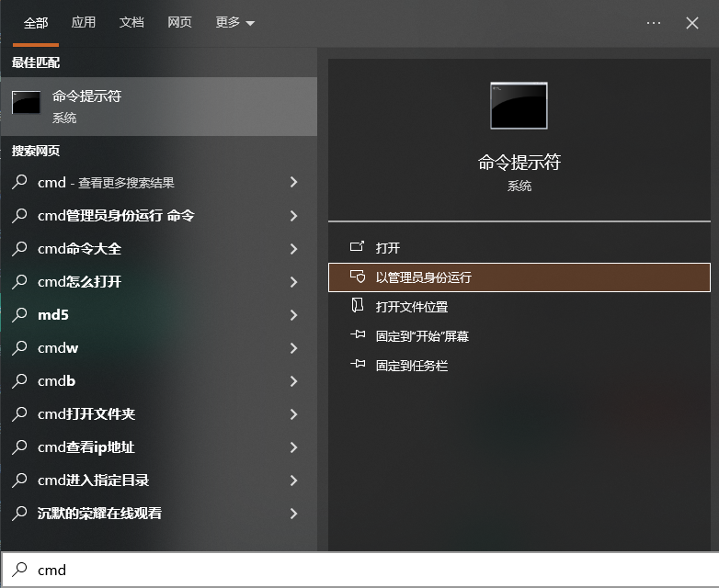Click the search icon beside cmd - 查看更多搜索结果
The height and width of the screenshot is (588, 719).
(x=19, y=183)
